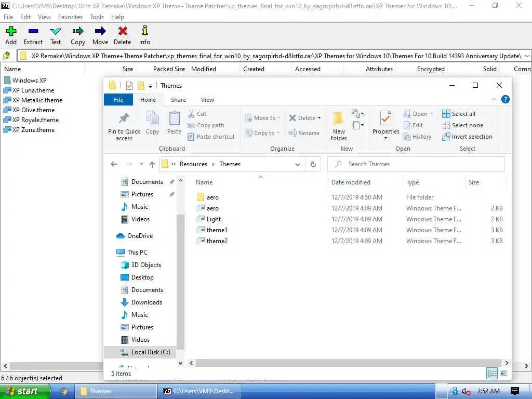The width and height of the screenshot is (532, 399).
Task: Expand the 7-Zip path bar dropdown
Action: (527, 56)
